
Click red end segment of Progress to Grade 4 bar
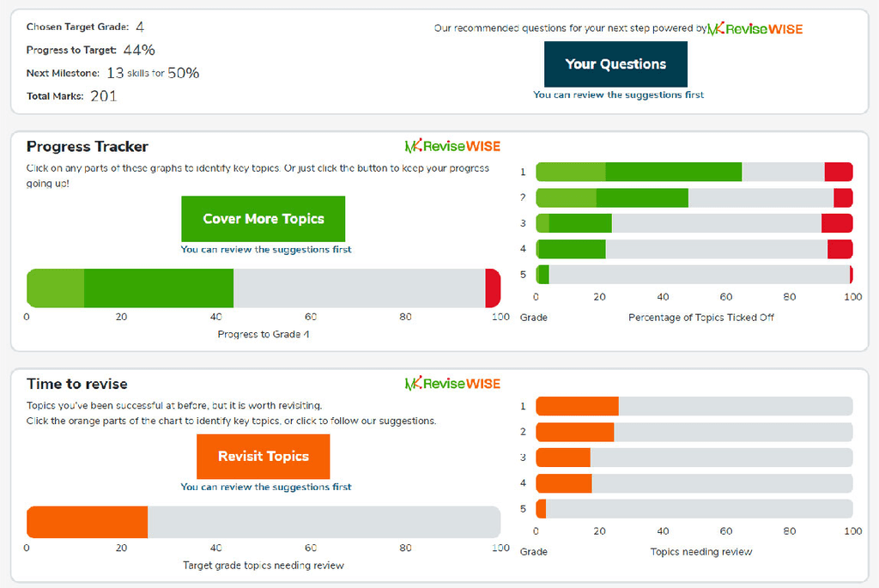[493, 288]
